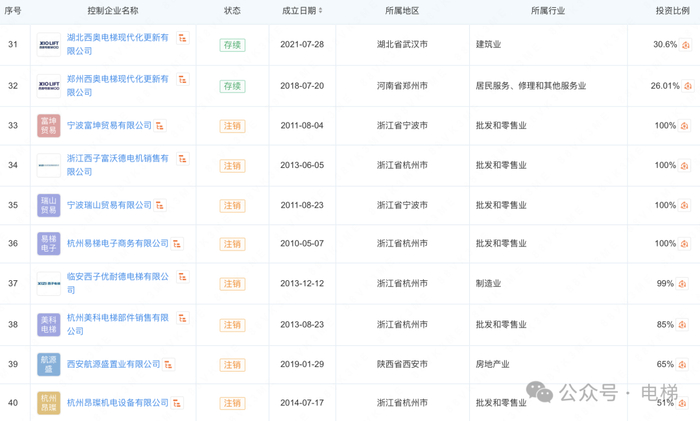700x421 pixels.
Task: Select date cell 2021-07-28
Action: (302, 45)
